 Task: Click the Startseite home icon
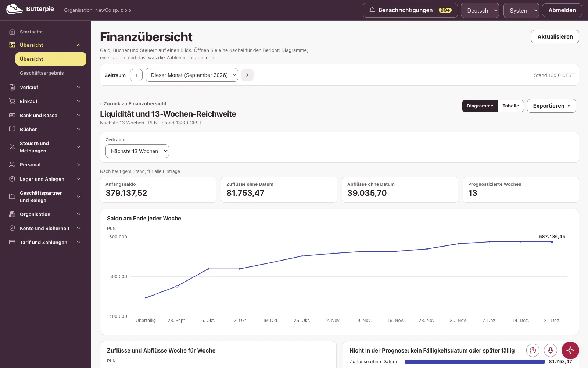pyautogui.click(x=12, y=32)
